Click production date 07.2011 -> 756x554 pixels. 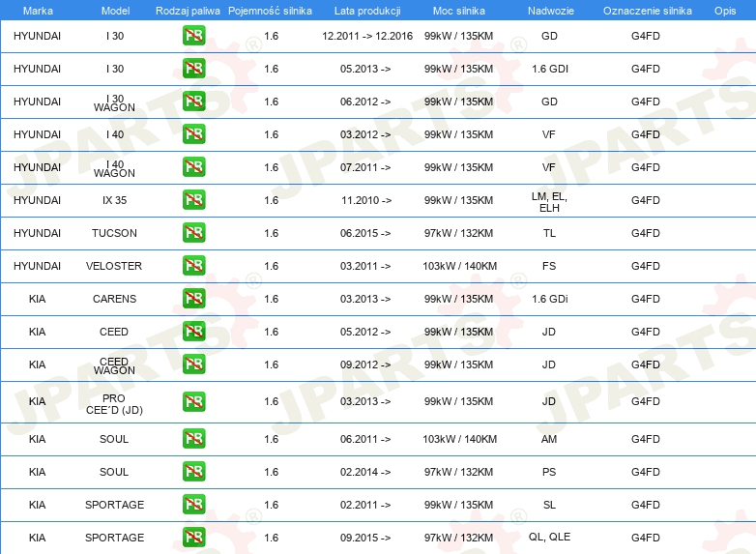click(x=365, y=167)
